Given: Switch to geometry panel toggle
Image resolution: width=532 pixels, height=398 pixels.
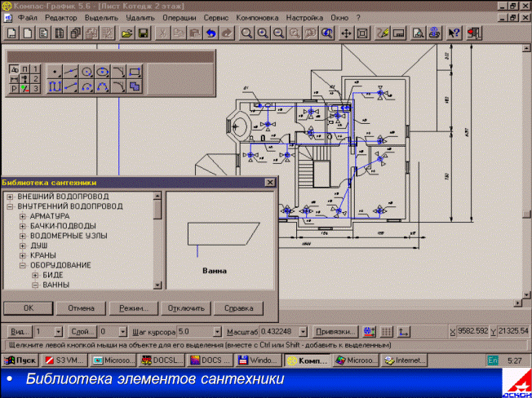Looking at the screenshot, I should click(x=14, y=69).
